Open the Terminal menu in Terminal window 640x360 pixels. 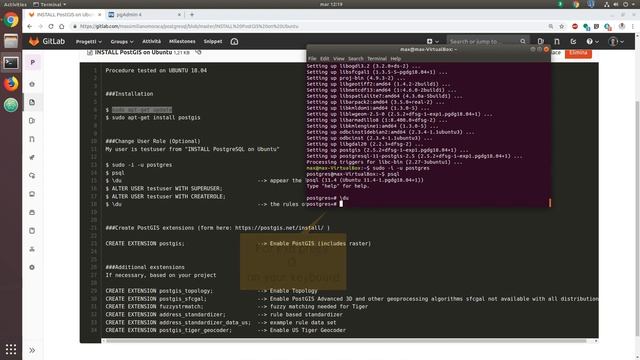click(x=377, y=59)
